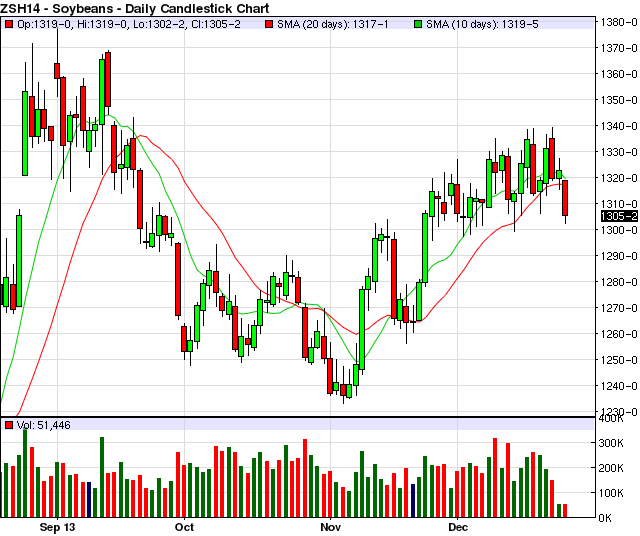This screenshot has width=640, height=536.
Task: Click the 1380-0 price axis label
Action: pos(619,22)
